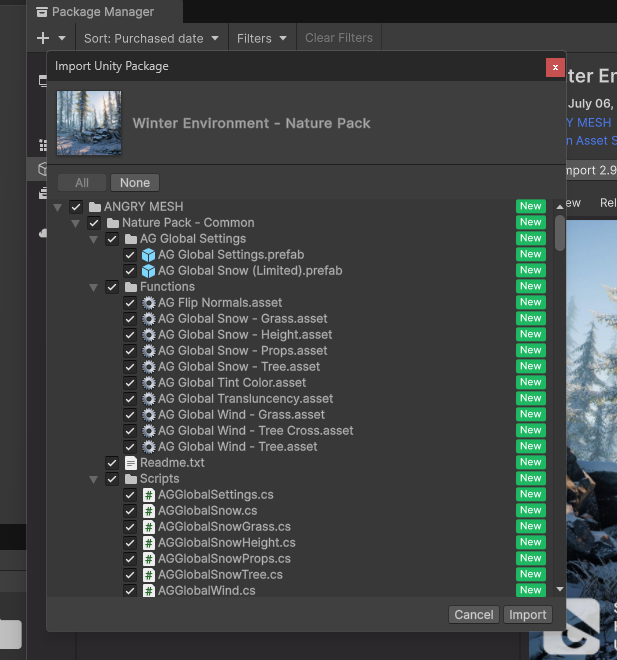Click the Import button
The image size is (617, 660).
pos(528,615)
